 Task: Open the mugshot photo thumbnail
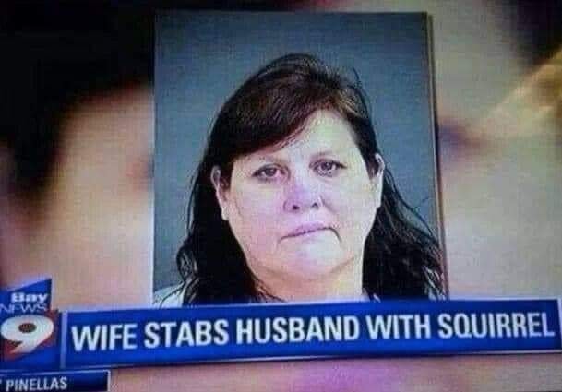(x=299, y=158)
